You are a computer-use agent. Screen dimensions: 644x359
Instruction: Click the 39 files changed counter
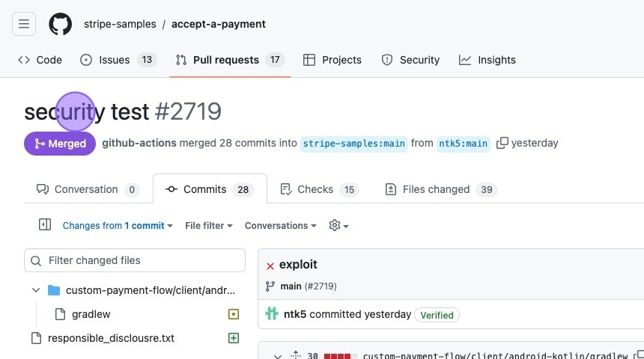point(487,189)
